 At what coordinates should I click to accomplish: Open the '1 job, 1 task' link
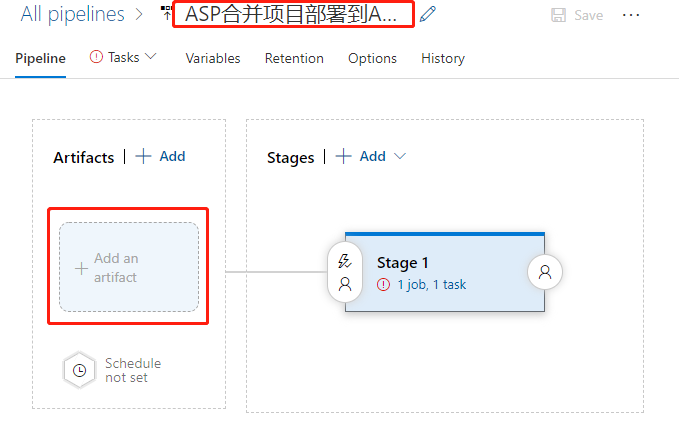point(431,284)
